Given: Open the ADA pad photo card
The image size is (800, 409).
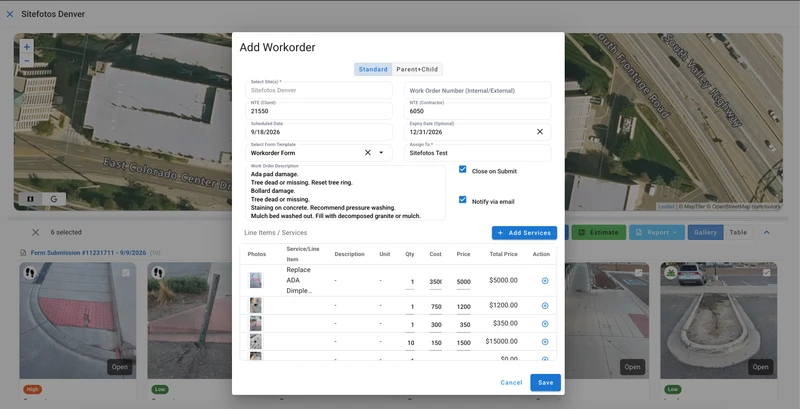Looking at the screenshot, I should click(78, 320).
